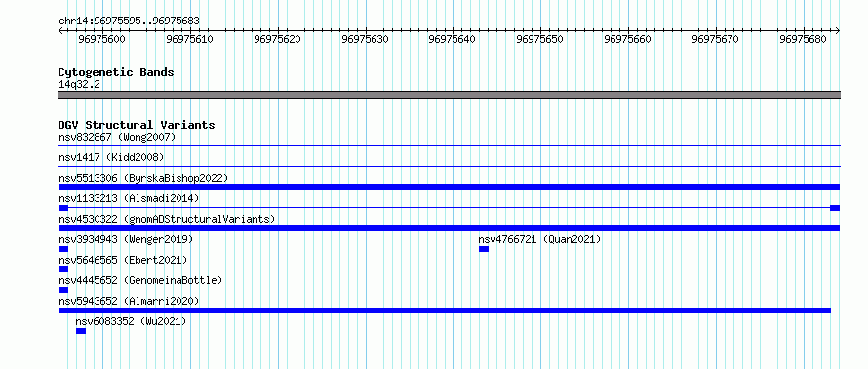
Task: Click the small blue block under nsv6083352
Action: [81, 331]
